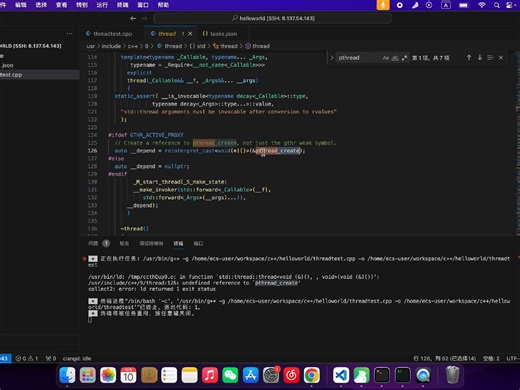Viewport: 520px width, 390px height.
Task: Click the UTF-8 encoding status item
Action: pos(513,358)
